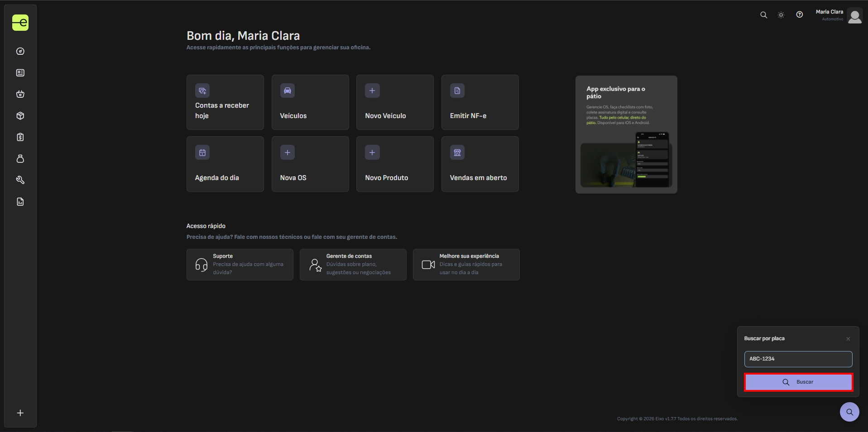Open the Emitir NF-e card
Viewport: 868px width, 432px height.
[480, 102]
